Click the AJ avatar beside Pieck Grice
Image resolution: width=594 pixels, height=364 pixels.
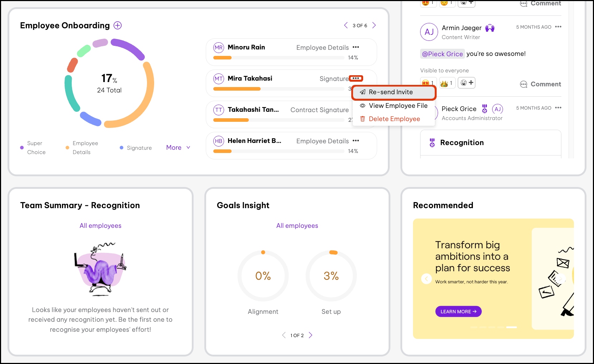[498, 109]
